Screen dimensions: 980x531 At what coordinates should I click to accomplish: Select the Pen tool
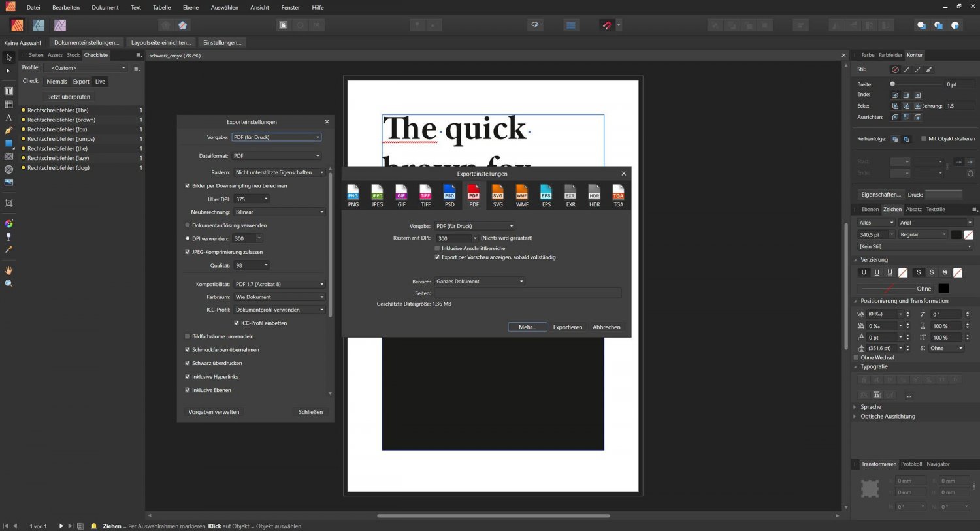pos(8,130)
